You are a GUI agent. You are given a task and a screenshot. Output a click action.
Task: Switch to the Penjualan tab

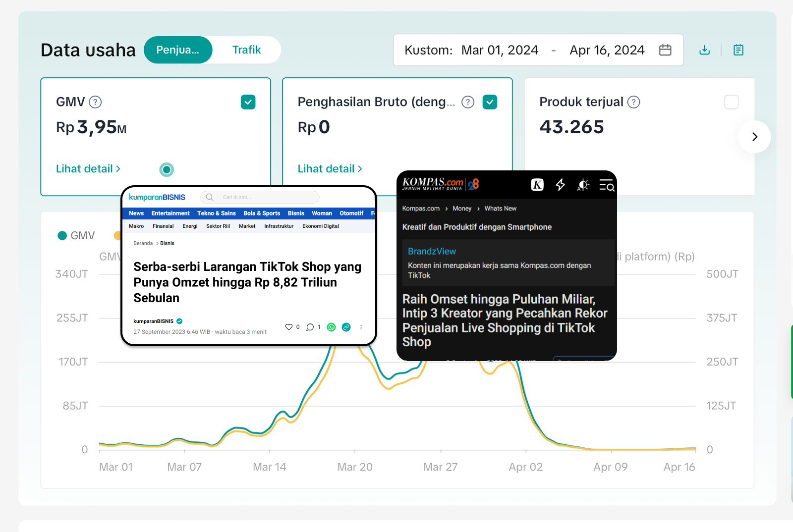(178, 50)
